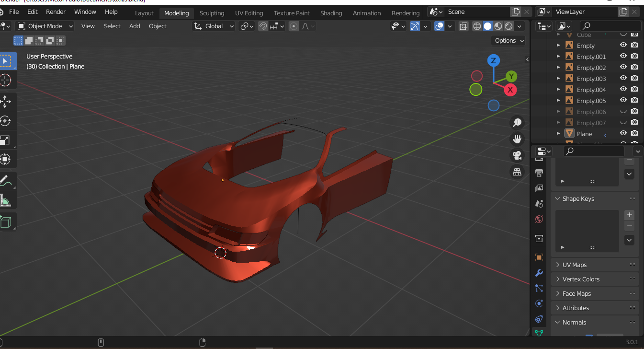Hide Empty.003 in viewport via eye

(623, 79)
